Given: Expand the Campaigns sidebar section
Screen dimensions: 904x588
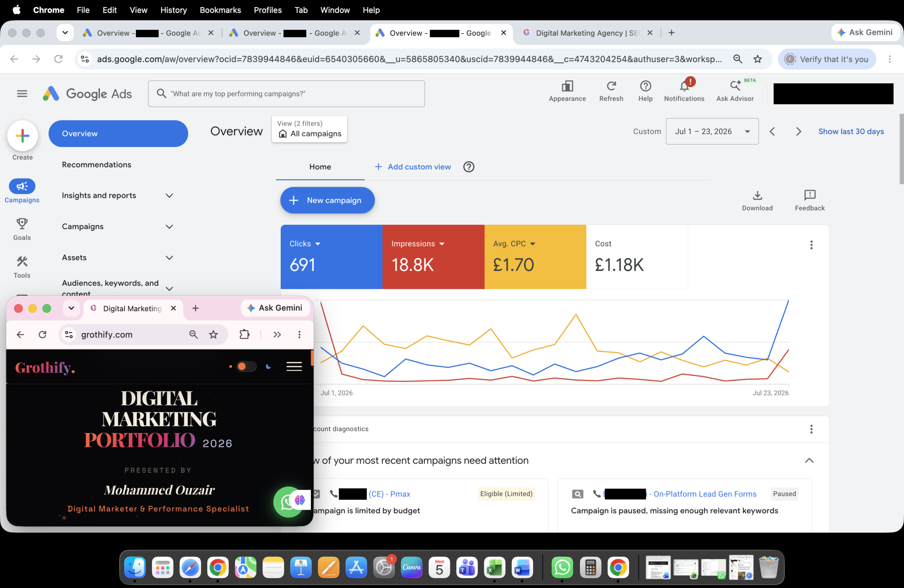Looking at the screenshot, I should (169, 227).
